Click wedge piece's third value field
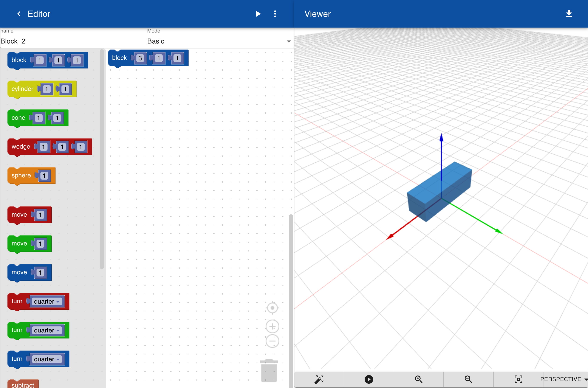The height and width of the screenshot is (388, 588). coord(81,147)
